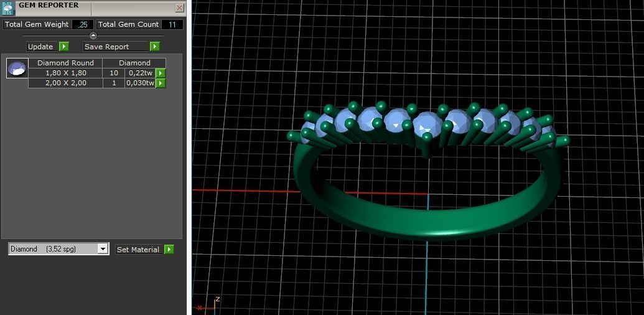The image size is (644, 315).
Task: Click the 'Diamond' material header cell
Action: click(134, 63)
